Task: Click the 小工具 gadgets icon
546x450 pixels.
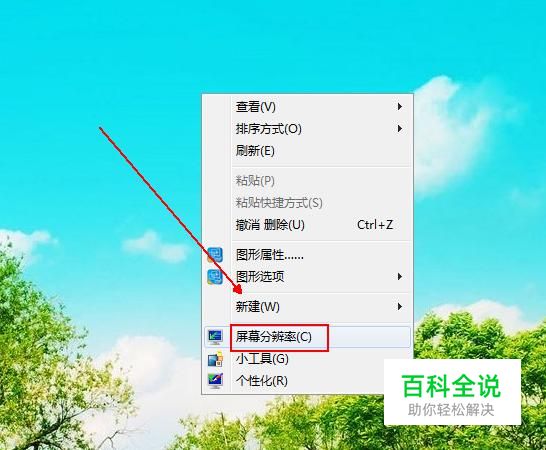Action: point(215,359)
